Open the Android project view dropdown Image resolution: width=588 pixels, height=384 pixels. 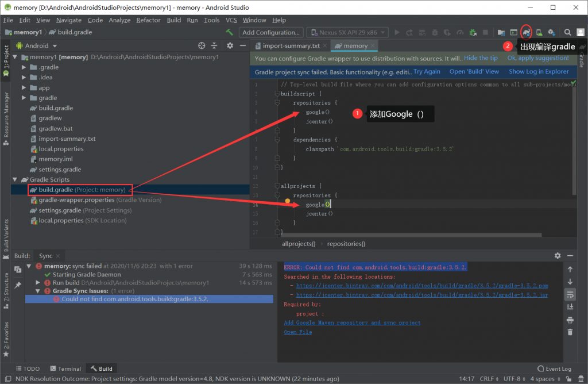pos(36,45)
